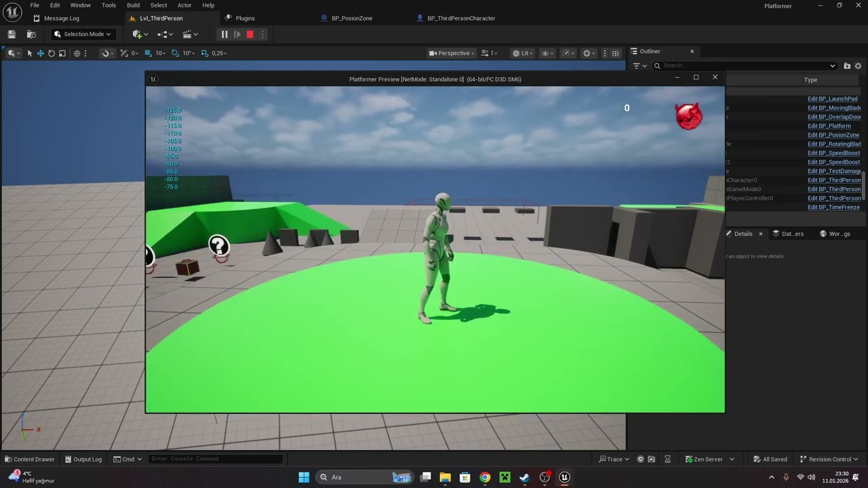The image size is (868, 488).
Task: Open the rotation snap 10° dropdown
Action: pos(189,53)
